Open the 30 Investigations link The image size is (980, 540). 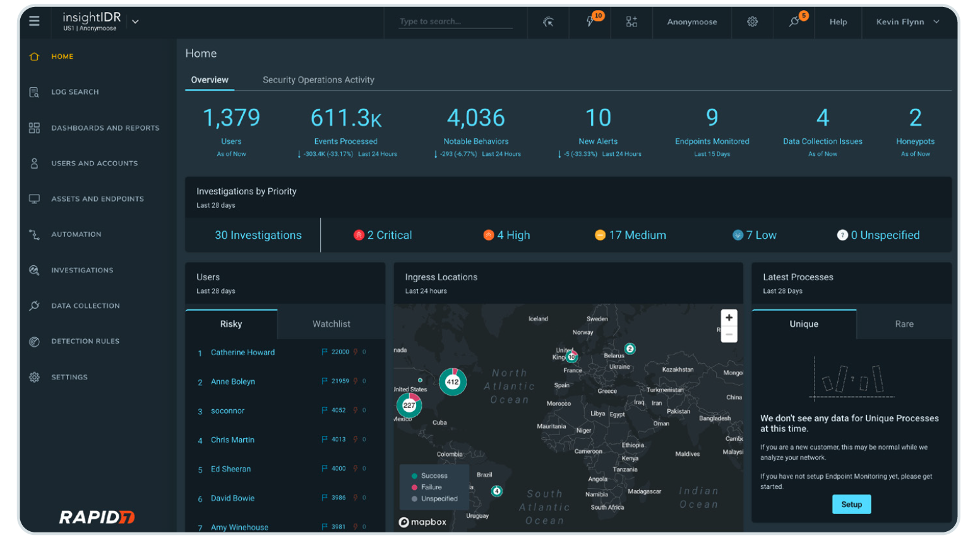[x=258, y=235]
